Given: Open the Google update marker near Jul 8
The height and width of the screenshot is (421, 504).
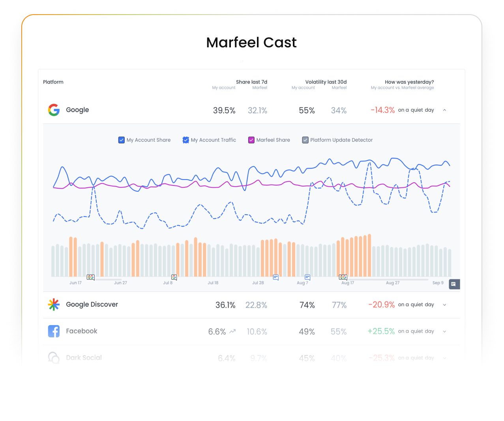Looking at the screenshot, I should tap(173, 277).
